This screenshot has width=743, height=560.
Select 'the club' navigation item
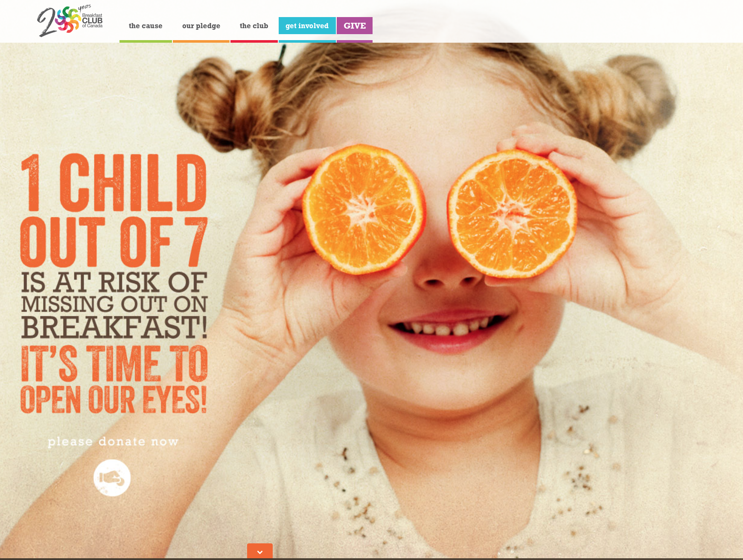click(x=254, y=26)
